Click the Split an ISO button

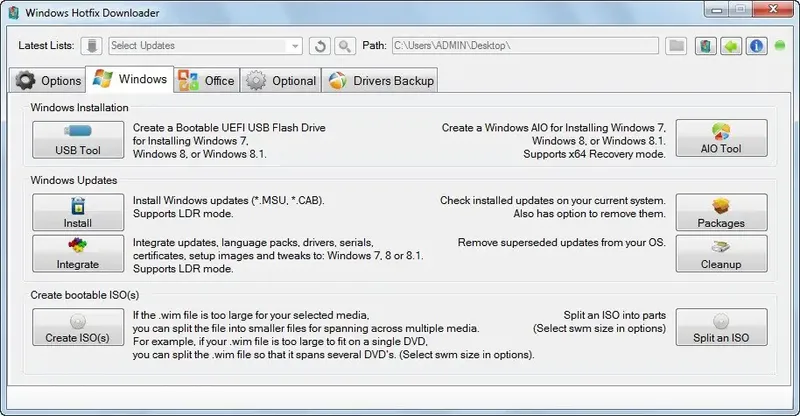point(721,327)
